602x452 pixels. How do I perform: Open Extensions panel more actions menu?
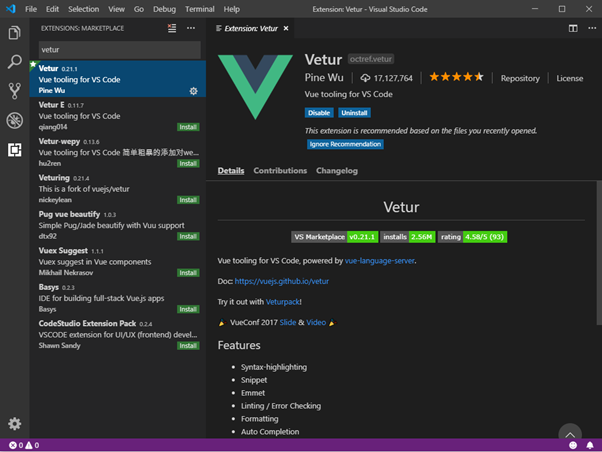click(x=191, y=28)
